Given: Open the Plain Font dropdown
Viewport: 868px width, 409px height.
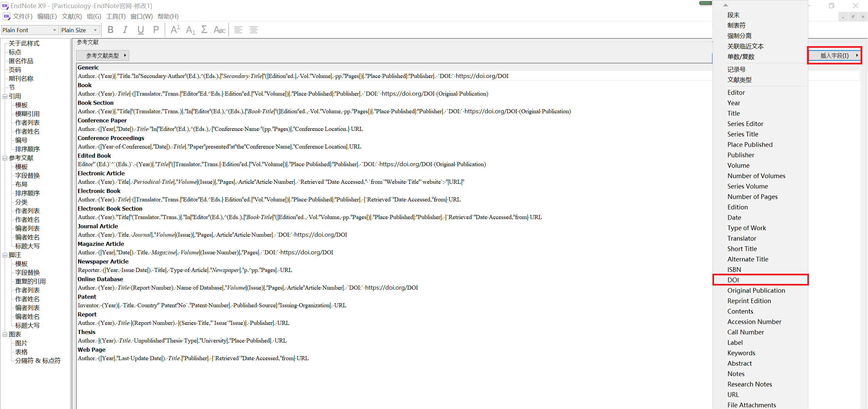Looking at the screenshot, I should pyautogui.click(x=30, y=30).
